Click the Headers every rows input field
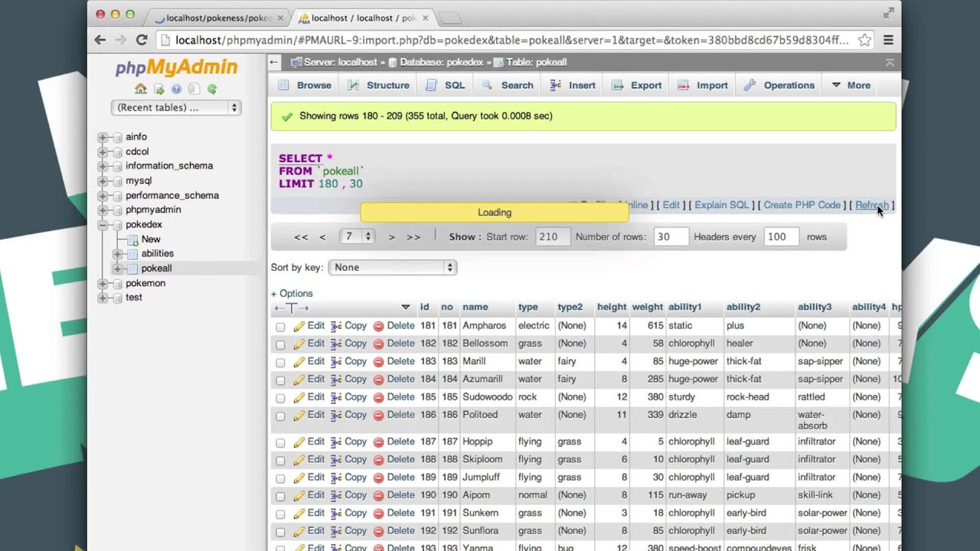This screenshot has width=980, height=551. coord(782,237)
